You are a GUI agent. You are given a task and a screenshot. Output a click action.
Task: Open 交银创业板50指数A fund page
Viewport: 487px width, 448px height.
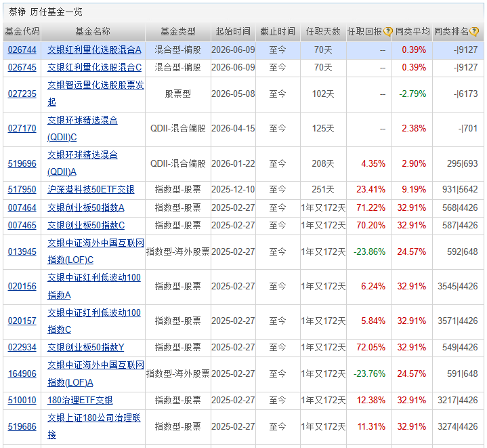pos(86,207)
